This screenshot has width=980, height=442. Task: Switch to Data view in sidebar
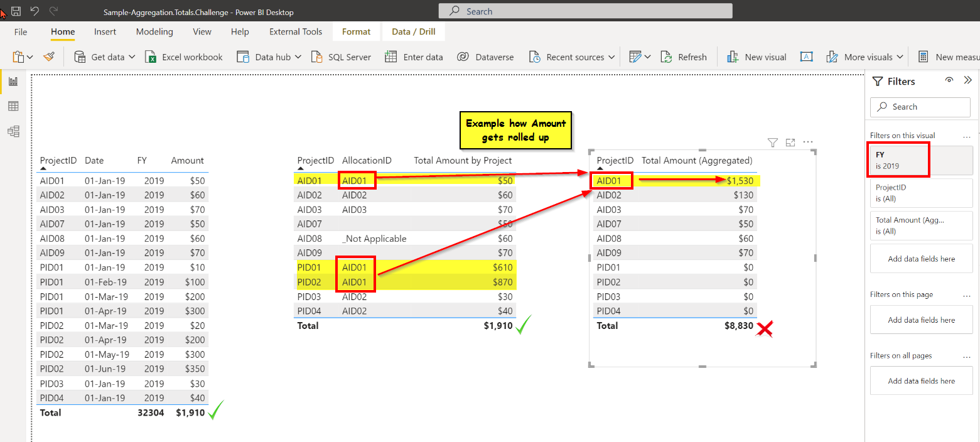pos(13,107)
